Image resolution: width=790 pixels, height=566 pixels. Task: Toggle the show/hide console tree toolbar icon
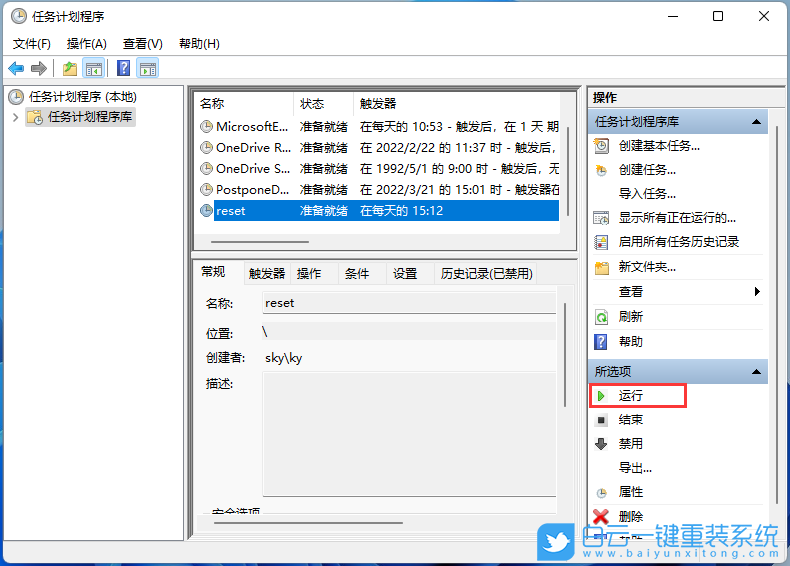[94, 68]
